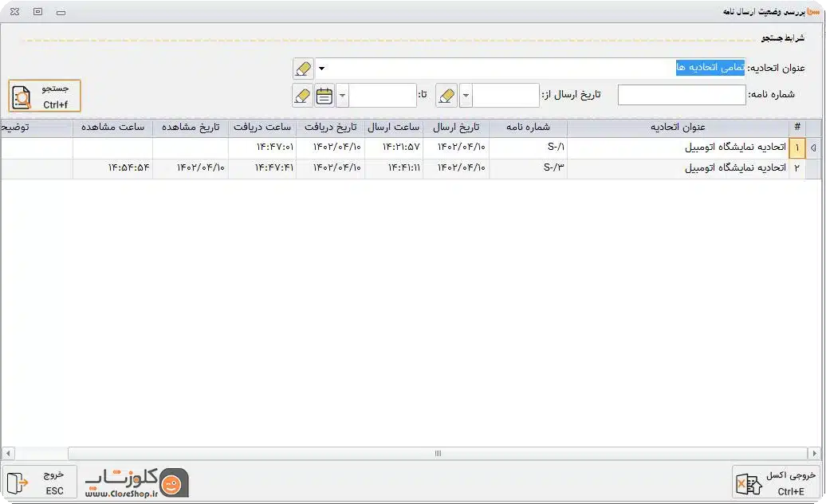Click the send time cell ۱۴:۲۱:۵۷
Viewport: 826px width, 504px height.
tap(394, 148)
